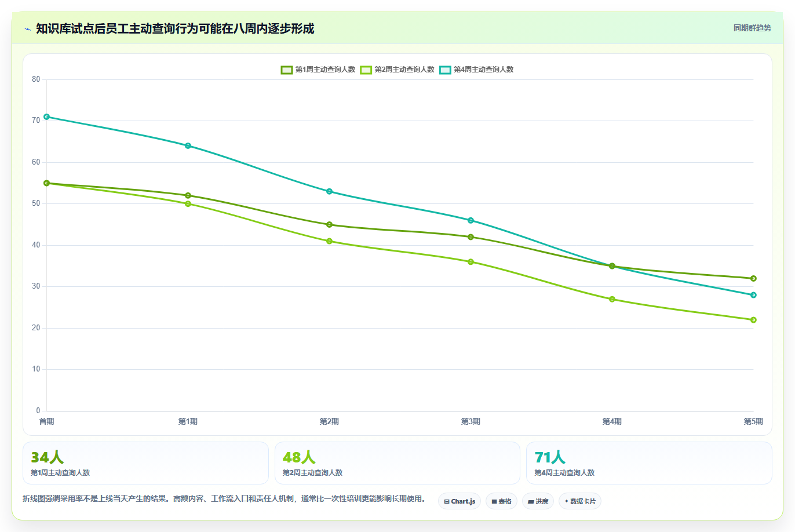Click the lightning icon beside the chart title

coord(27,29)
